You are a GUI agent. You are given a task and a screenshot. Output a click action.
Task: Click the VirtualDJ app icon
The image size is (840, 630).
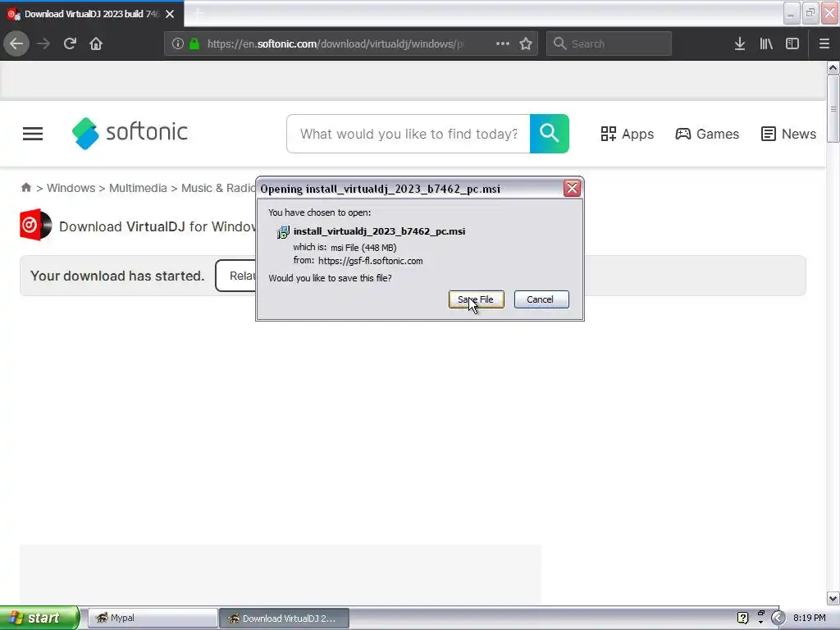[x=35, y=225]
